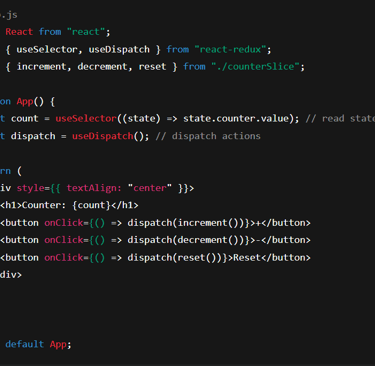Click useDispatch in react-redux import braces
Viewport: 375px width, 366px height.
(x=119, y=49)
